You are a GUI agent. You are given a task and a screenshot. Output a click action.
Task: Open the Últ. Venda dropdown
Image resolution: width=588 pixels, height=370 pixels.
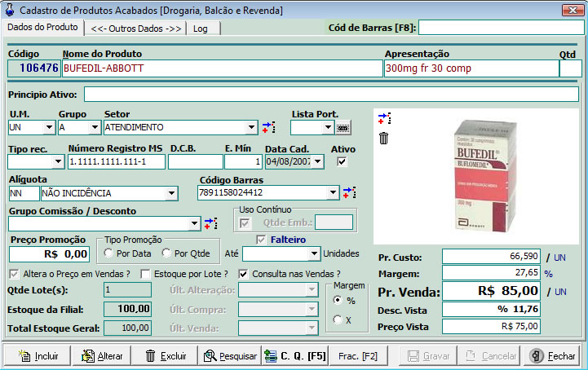click(x=312, y=328)
